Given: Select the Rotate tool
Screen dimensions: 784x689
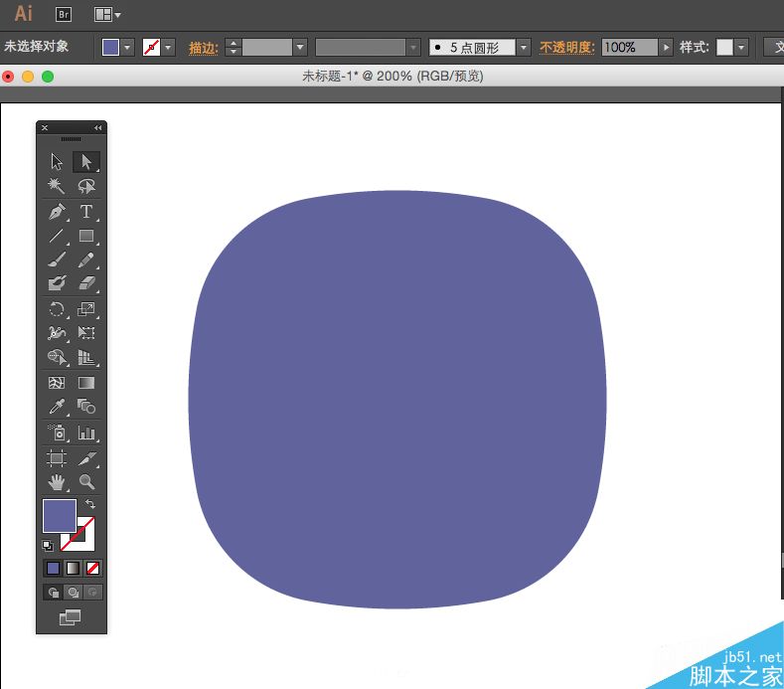Looking at the screenshot, I should click(x=57, y=309).
